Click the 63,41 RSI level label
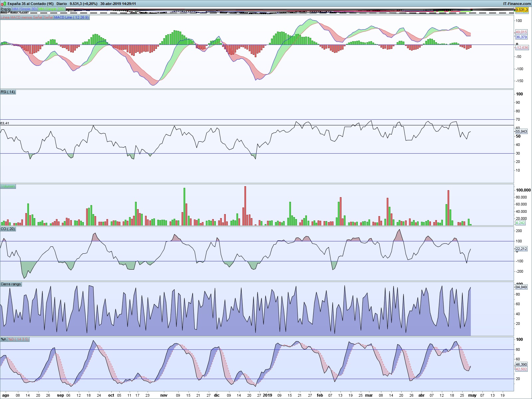Screen dimensions: 532x399 pyautogui.click(x=5, y=123)
